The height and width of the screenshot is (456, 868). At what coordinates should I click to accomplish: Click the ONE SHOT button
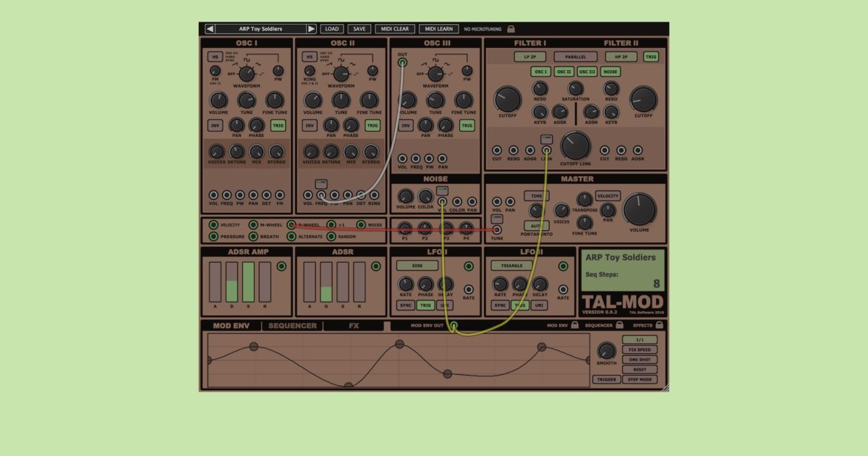639,360
